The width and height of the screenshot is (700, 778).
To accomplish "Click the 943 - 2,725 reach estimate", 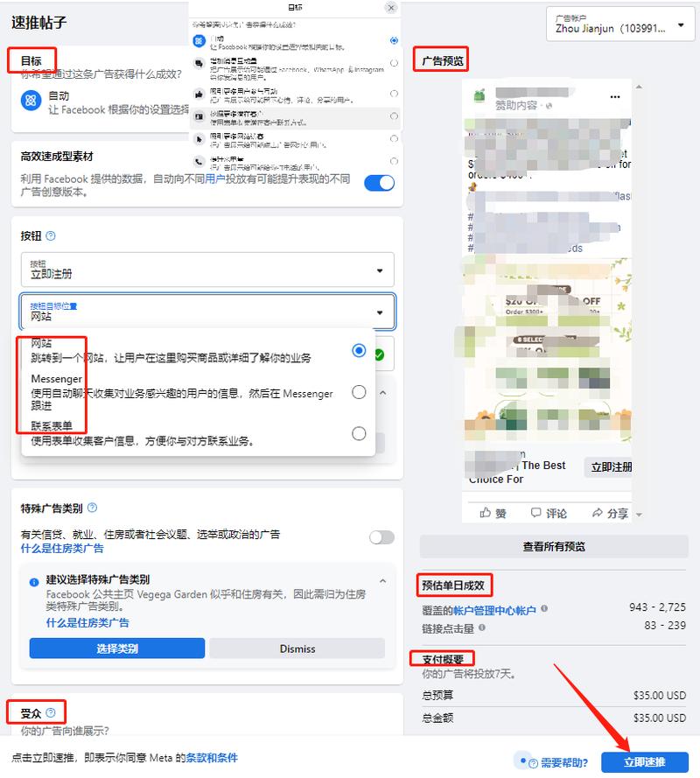I will click(x=657, y=606).
